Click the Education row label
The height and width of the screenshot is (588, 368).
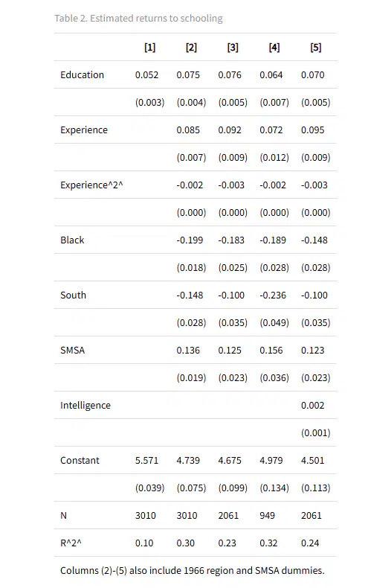coord(82,74)
